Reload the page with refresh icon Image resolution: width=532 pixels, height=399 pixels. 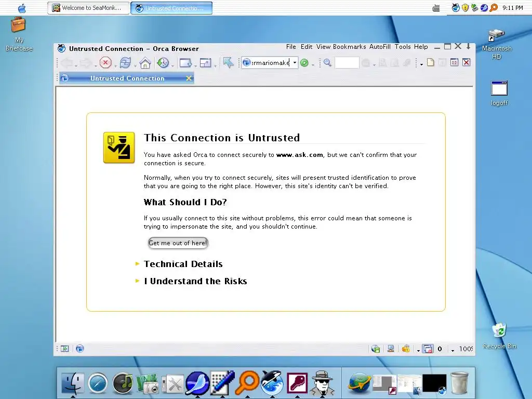click(125, 63)
